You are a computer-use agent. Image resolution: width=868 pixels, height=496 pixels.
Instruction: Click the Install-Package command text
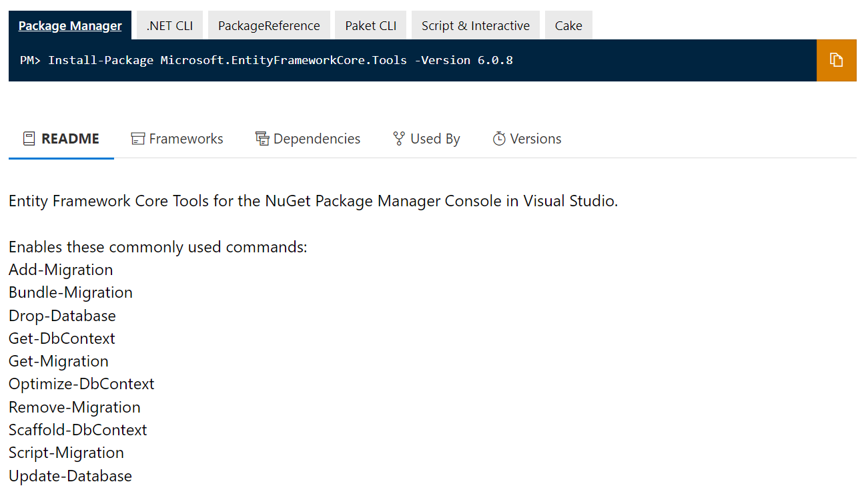(x=280, y=60)
